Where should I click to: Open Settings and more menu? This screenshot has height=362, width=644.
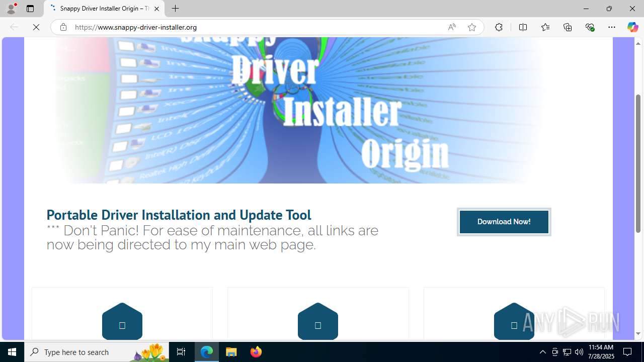(x=612, y=27)
